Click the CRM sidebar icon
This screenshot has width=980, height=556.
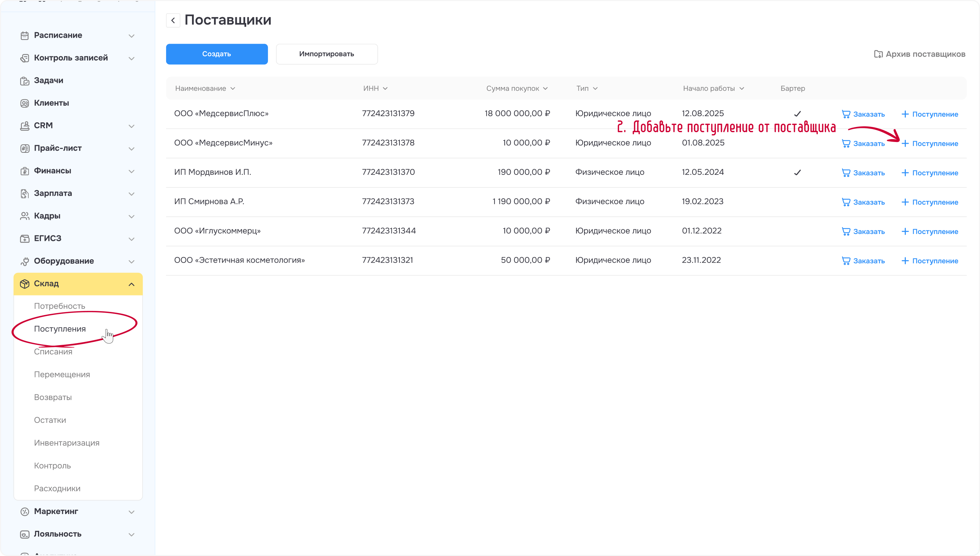(24, 126)
